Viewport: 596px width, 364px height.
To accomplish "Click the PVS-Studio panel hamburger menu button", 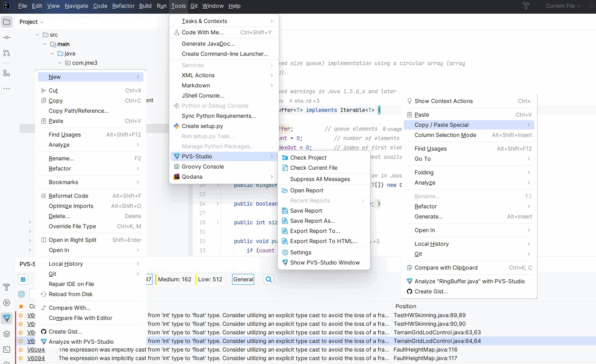I will pos(23,279).
